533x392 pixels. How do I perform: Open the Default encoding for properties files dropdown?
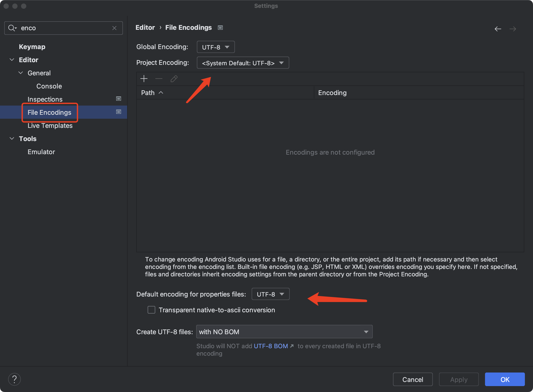coord(269,294)
